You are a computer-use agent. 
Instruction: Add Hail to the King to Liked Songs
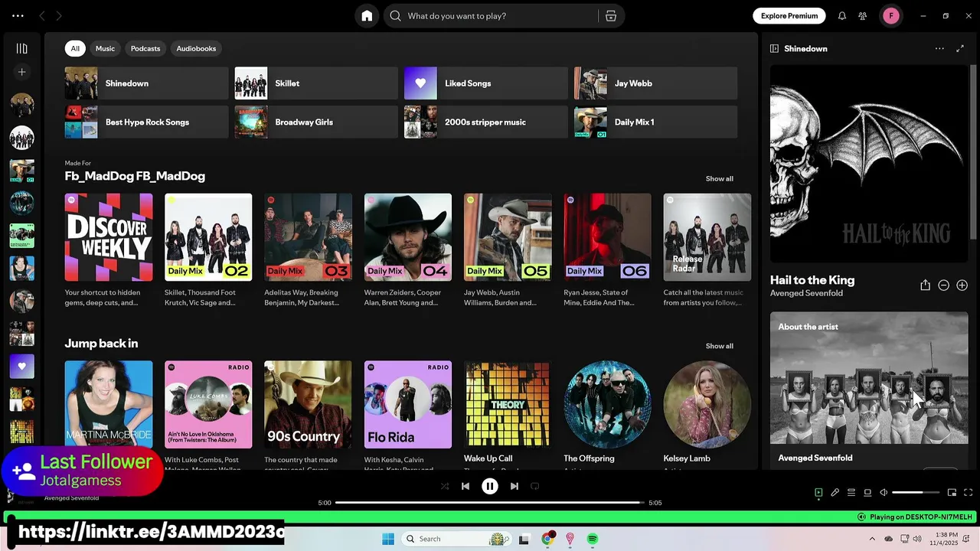[962, 285]
